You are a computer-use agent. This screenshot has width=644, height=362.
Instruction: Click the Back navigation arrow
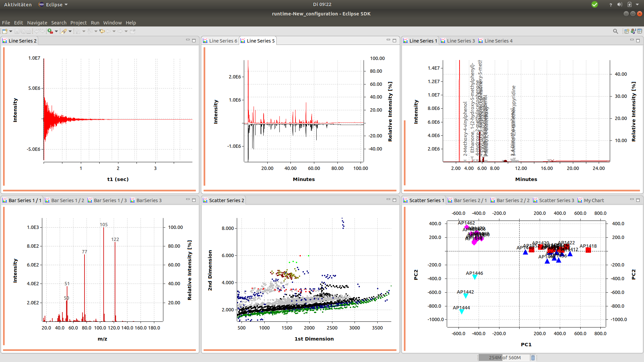click(108, 31)
